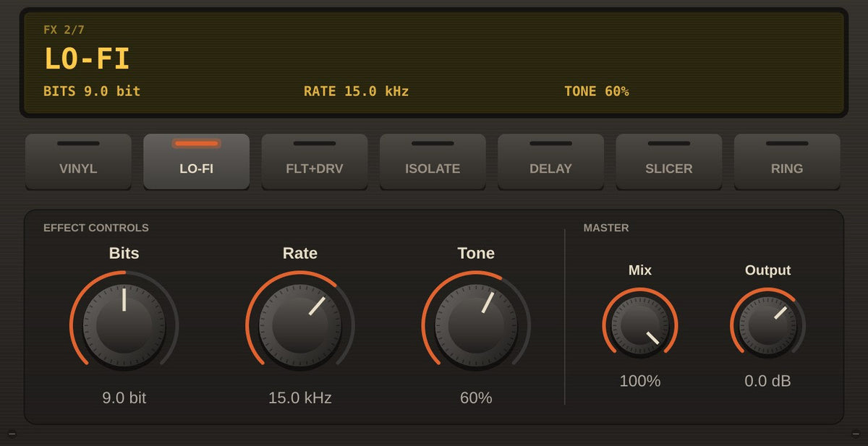This screenshot has width=868, height=446.
Task: Click the FX 2/7 indicator in display
Action: click(x=64, y=30)
